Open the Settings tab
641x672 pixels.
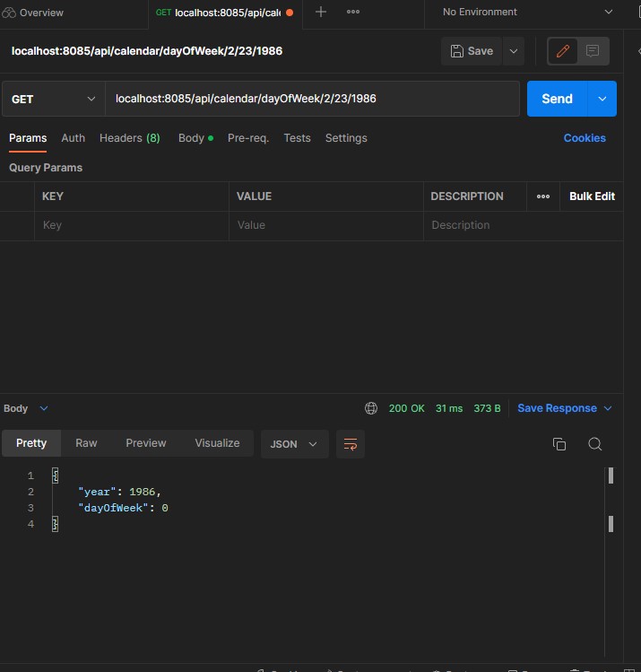(x=346, y=138)
